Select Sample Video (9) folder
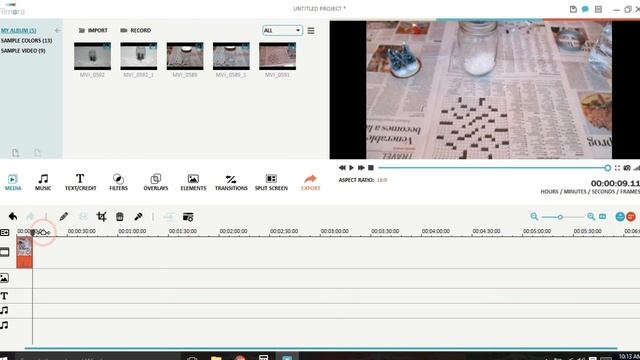Image resolution: width=640 pixels, height=360 pixels. (x=23, y=51)
